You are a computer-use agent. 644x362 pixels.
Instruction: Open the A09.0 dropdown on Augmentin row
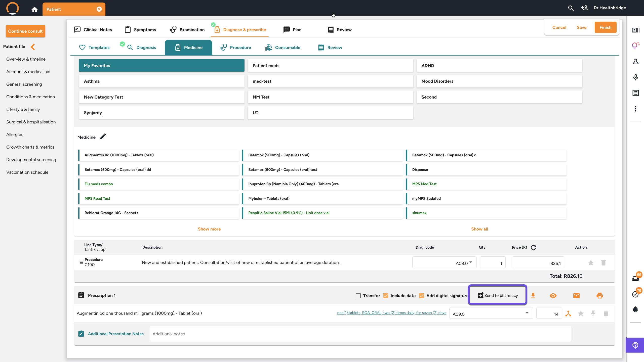point(491,313)
